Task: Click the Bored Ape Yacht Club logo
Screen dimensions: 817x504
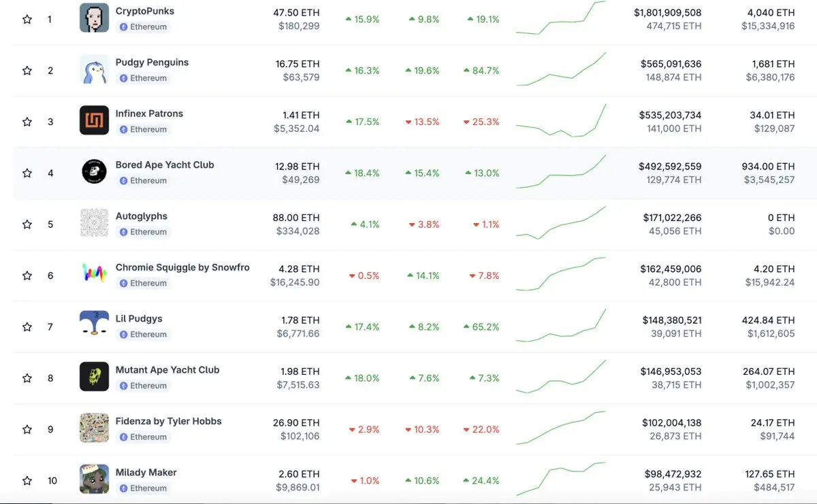Action: tap(94, 172)
